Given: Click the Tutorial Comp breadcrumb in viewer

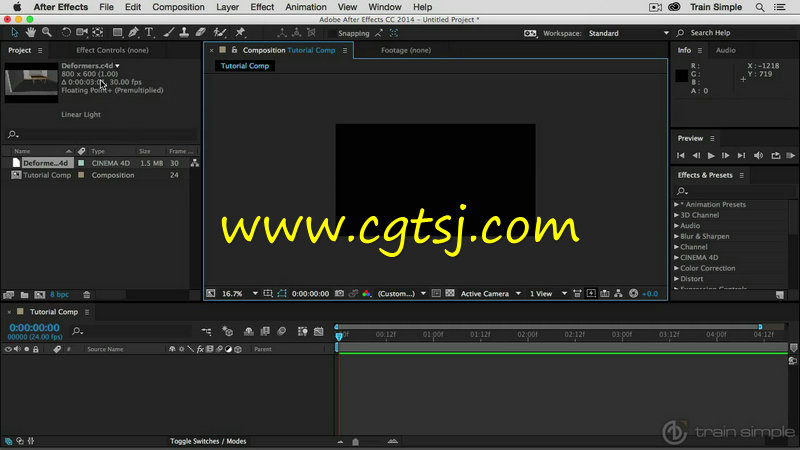Looking at the screenshot, I should tap(244, 66).
